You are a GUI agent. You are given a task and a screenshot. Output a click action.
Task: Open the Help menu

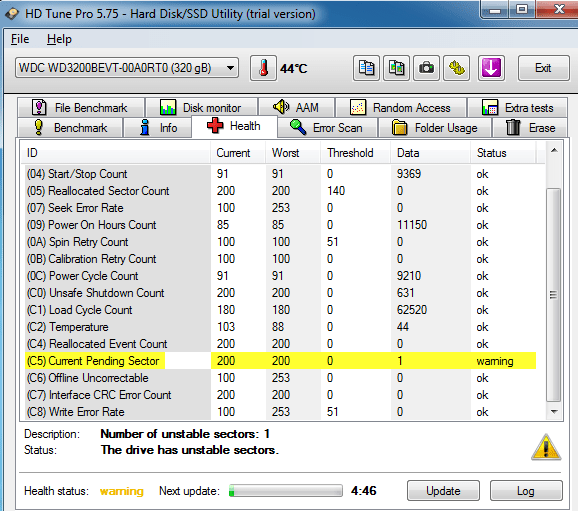(x=59, y=39)
